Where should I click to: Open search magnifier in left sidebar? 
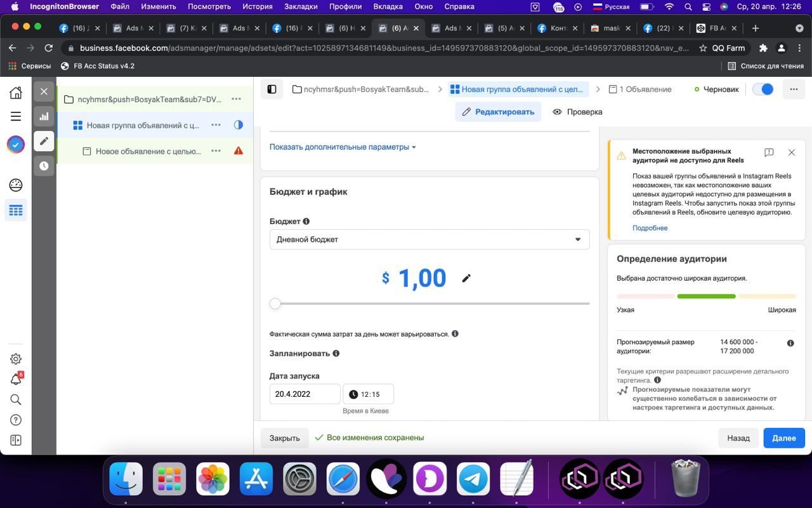(16, 399)
